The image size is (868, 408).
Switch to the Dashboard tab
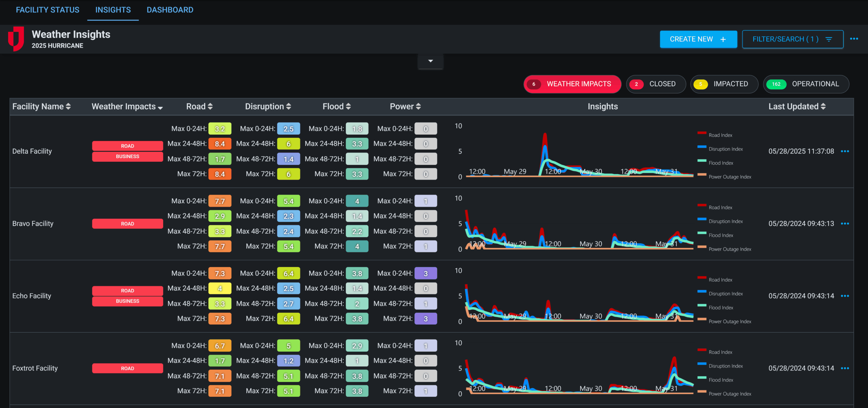coord(170,10)
